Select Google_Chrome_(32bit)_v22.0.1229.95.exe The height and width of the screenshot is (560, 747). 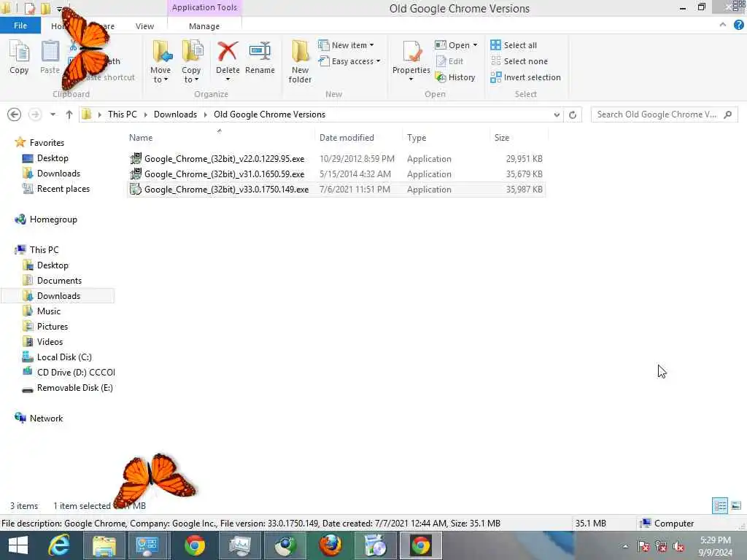point(336,158)
